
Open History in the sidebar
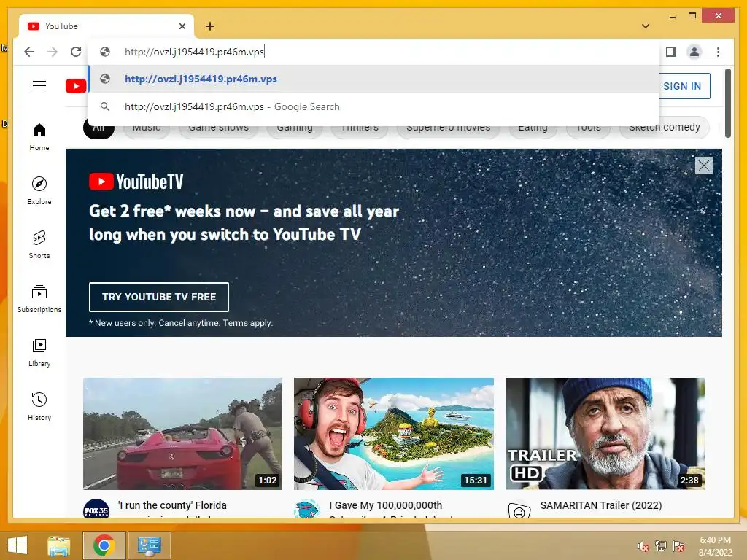click(39, 407)
